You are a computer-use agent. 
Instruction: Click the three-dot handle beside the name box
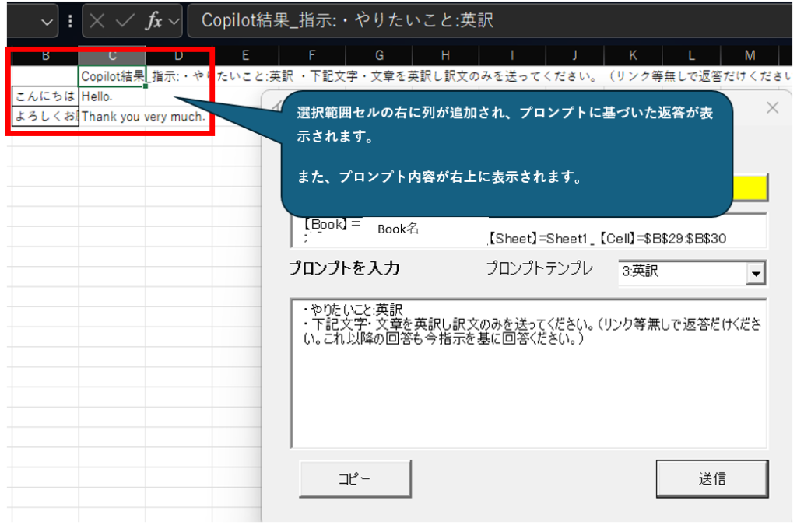(71, 21)
